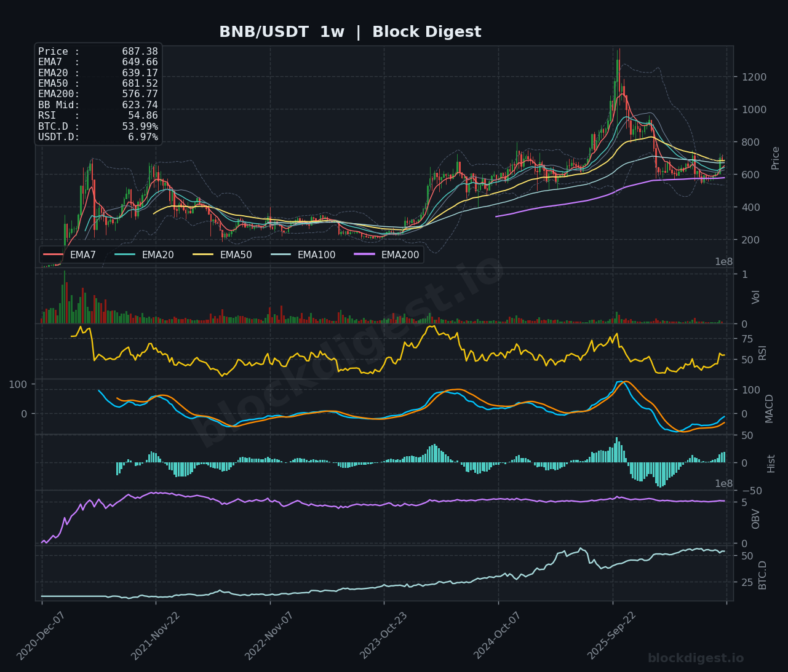The image size is (788, 672).
Task: Click the 200 price axis tick
Action: tap(751, 240)
